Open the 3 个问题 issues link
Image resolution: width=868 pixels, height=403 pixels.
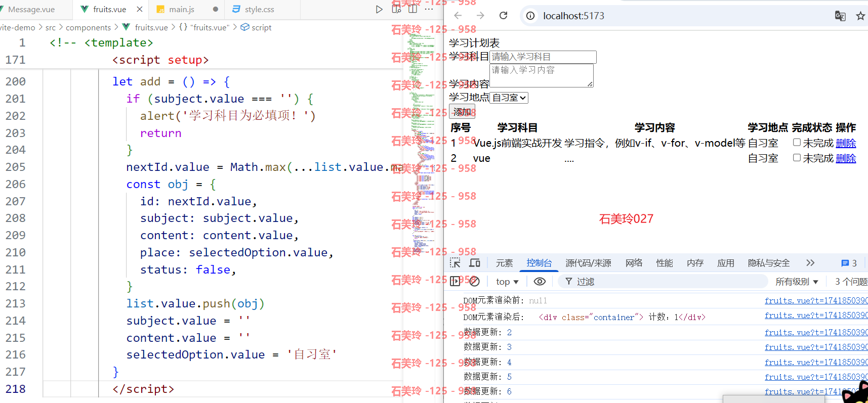851,282
